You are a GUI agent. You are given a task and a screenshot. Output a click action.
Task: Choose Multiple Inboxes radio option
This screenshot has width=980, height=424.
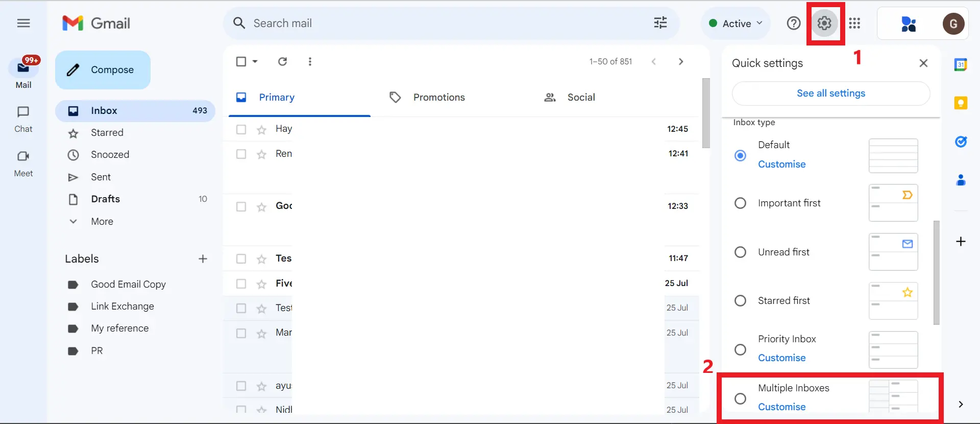tap(740, 398)
